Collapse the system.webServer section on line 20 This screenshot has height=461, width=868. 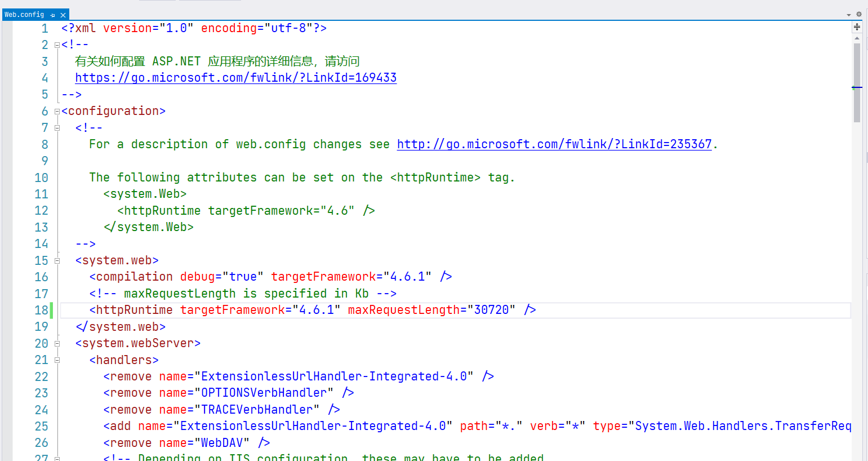tap(57, 344)
